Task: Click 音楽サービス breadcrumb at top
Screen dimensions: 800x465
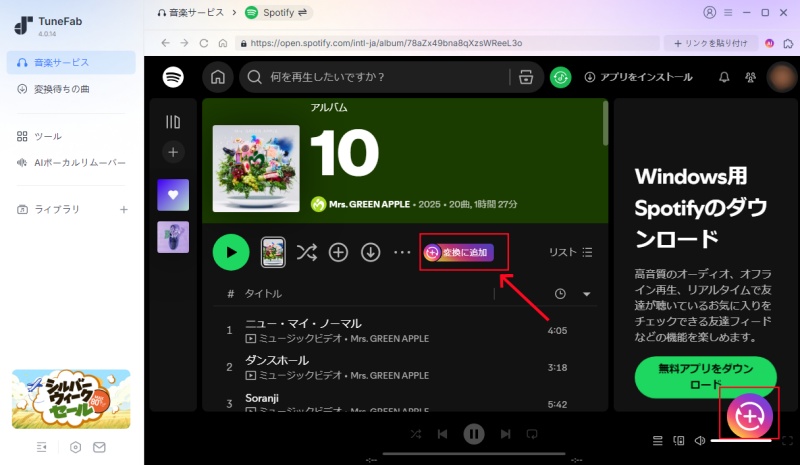Action: coord(191,12)
